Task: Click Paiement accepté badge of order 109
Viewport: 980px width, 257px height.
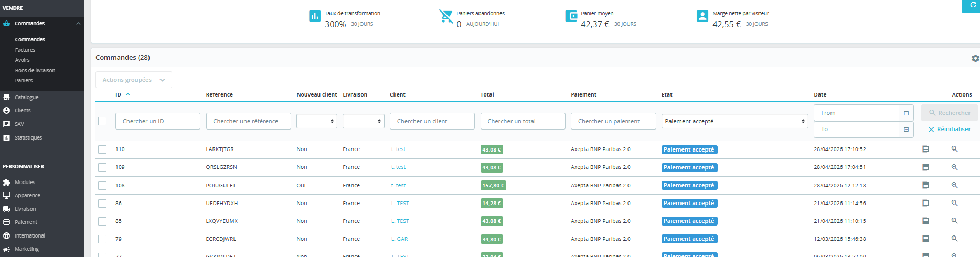Action: 689,167
